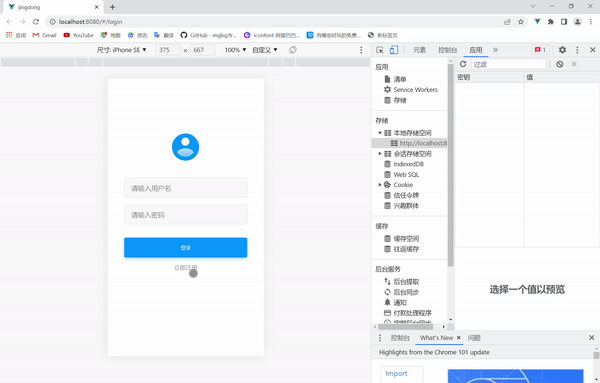Open DevTools settings gear
The image size is (600, 383).
[x=562, y=50]
